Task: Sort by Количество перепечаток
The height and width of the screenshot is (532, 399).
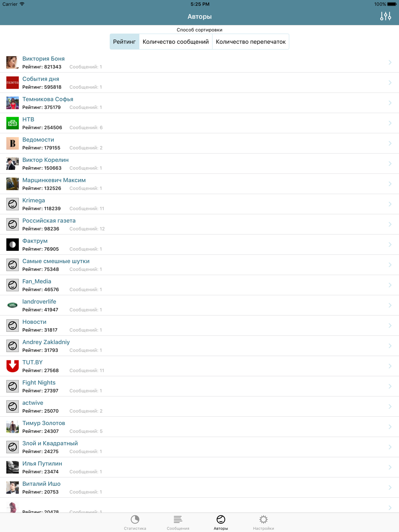Action: [x=251, y=41]
